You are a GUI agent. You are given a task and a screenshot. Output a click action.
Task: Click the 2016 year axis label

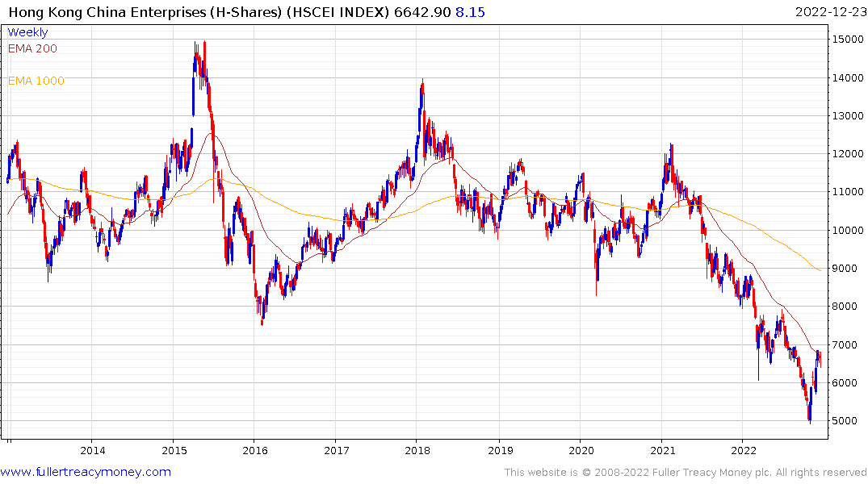255,450
